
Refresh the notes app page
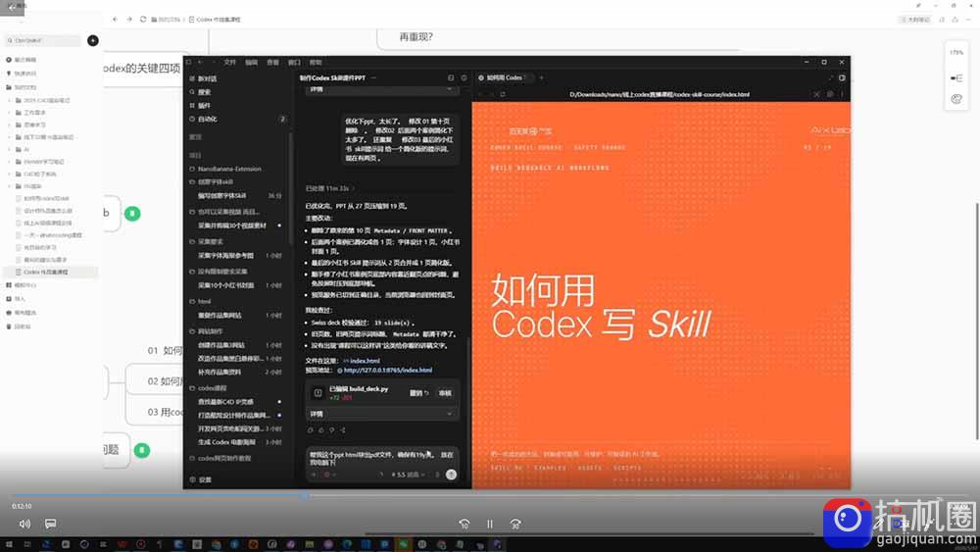pyautogui.click(x=143, y=20)
